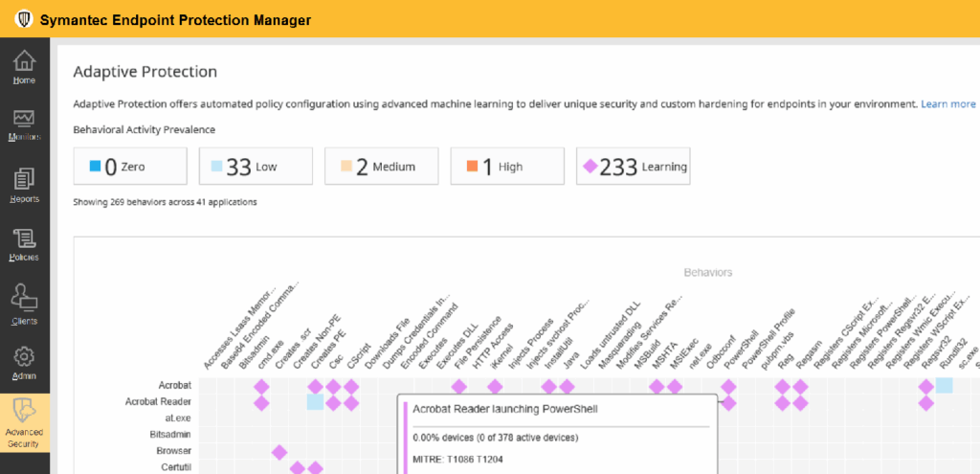Open the Monitors section in the sidebar
This screenshot has width=980, height=474.
click(x=24, y=125)
